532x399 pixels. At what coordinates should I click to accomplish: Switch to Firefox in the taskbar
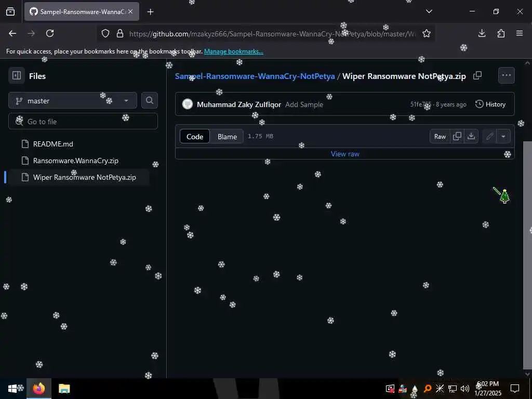38,389
